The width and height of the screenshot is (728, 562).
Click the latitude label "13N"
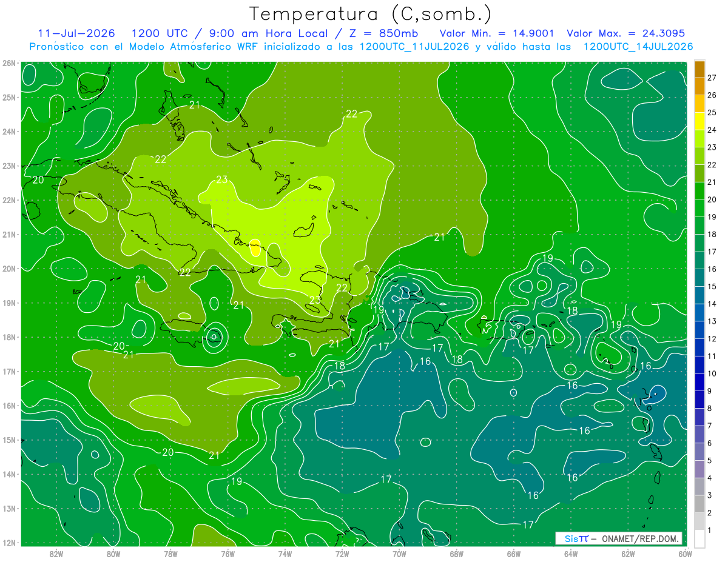pyautogui.click(x=9, y=508)
